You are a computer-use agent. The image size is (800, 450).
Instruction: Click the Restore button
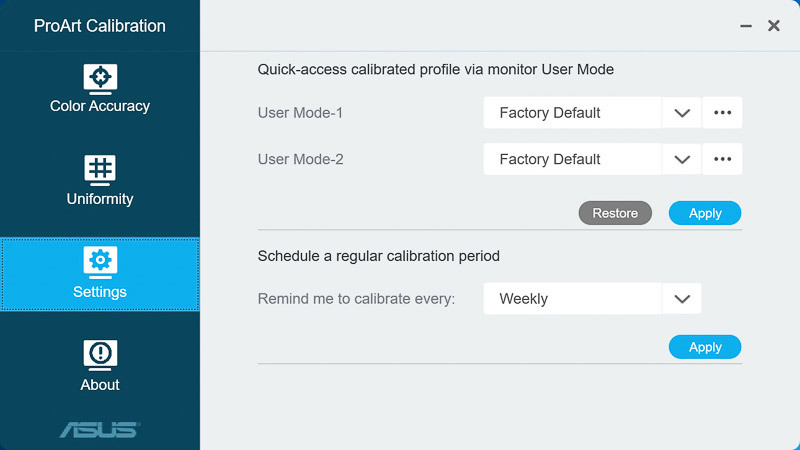tap(615, 213)
